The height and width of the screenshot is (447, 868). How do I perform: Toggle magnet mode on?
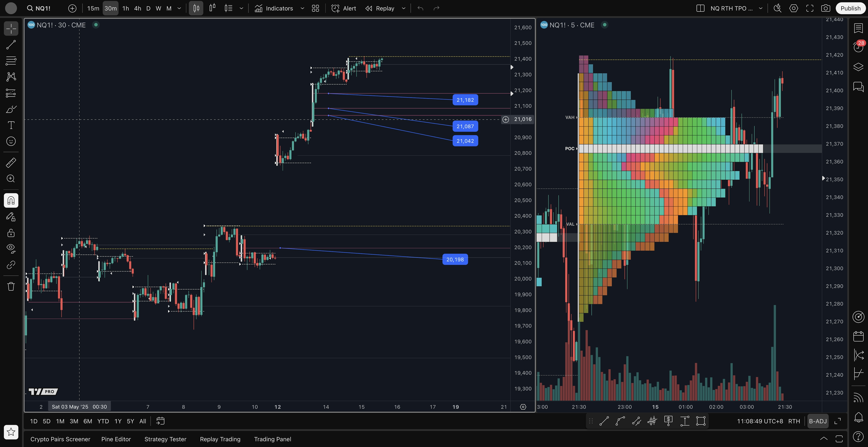[x=11, y=201]
